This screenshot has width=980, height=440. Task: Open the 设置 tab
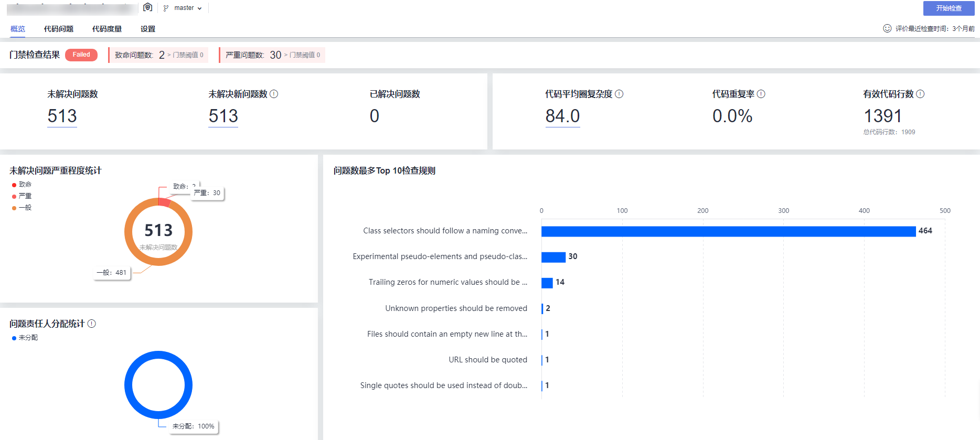coord(148,29)
